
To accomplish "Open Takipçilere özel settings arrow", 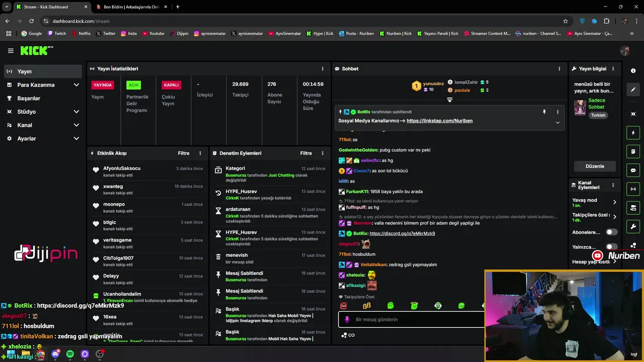I will pos(614,217).
